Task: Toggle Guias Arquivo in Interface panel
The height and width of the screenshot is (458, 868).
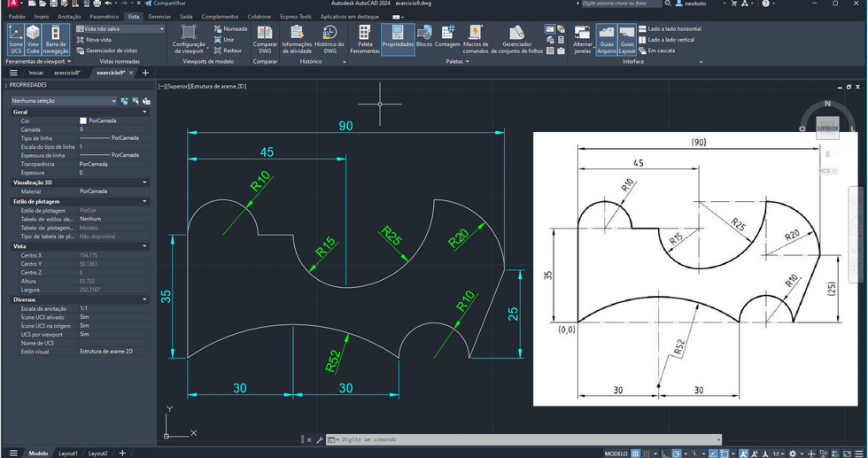Action: [x=607, y=41]
